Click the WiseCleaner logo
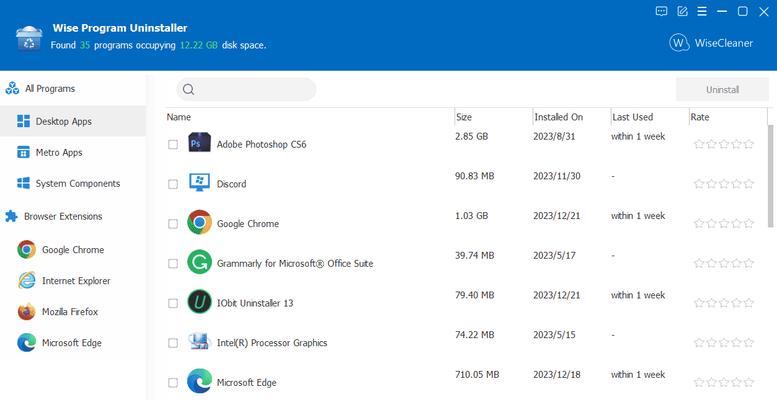The width and height of the screenshot is (777, 400). (711, 43)
